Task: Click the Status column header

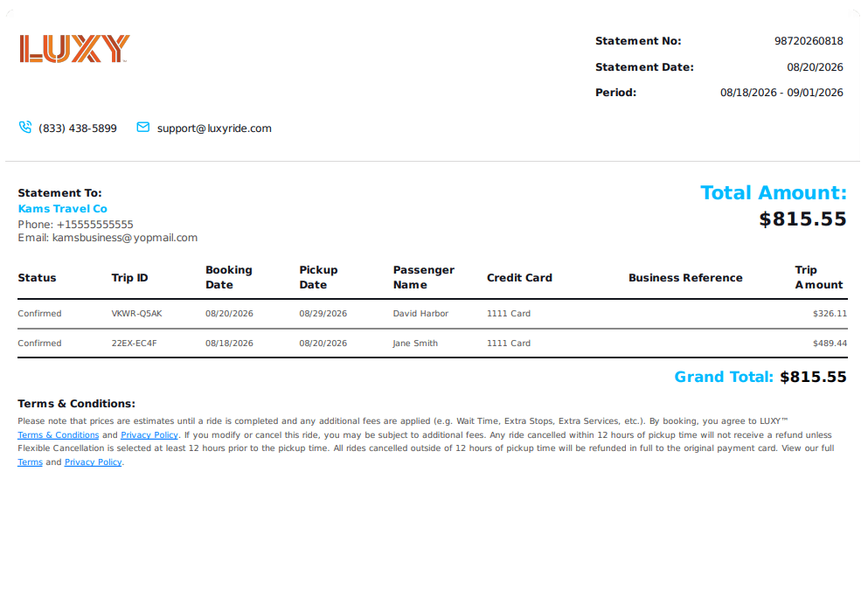Action: click(37, 278)
